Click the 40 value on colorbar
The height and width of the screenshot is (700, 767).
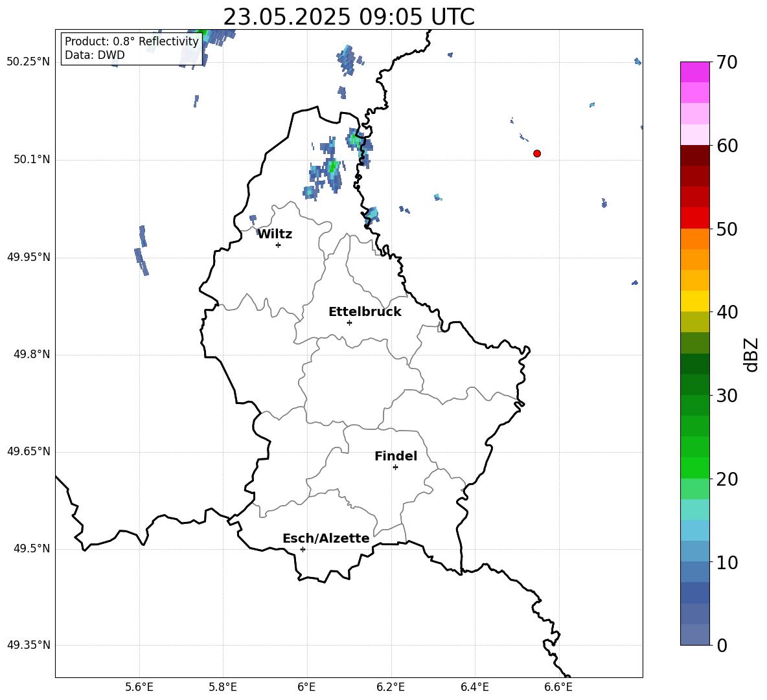click(727, 312)
